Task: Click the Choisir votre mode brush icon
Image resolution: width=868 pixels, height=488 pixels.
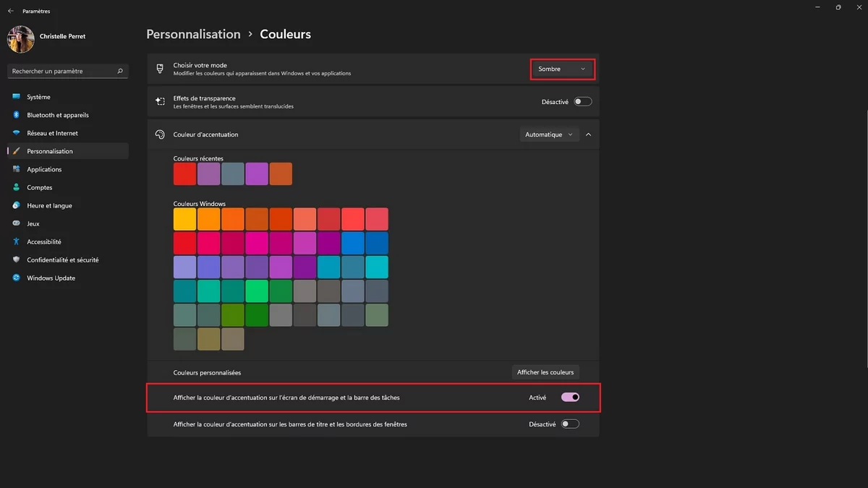Action: [160, 69]
